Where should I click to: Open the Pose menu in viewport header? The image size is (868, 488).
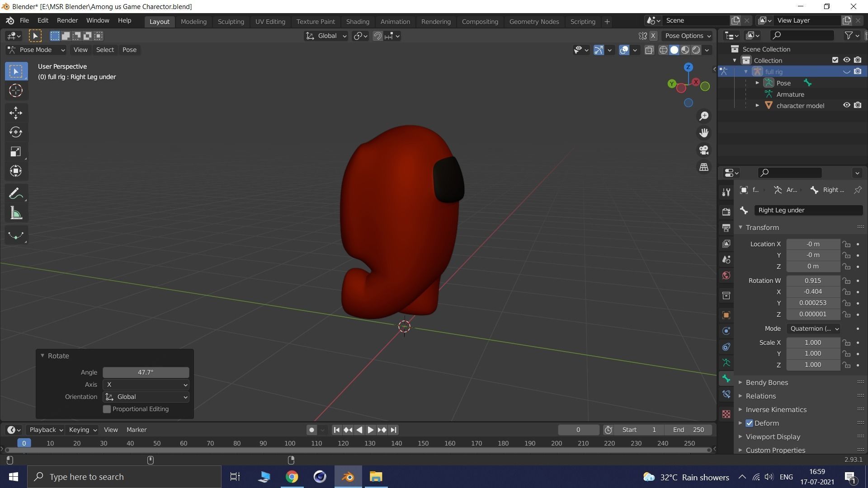tap(129, 50)
